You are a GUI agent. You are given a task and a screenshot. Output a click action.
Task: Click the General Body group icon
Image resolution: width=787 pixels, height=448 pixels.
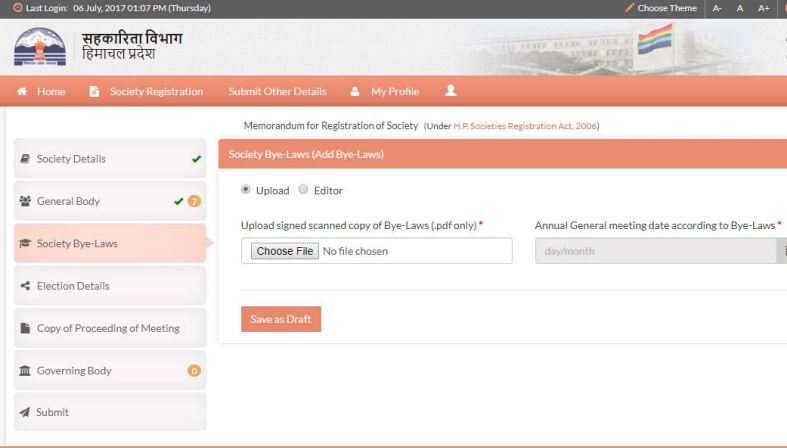[x=25, y=201]
